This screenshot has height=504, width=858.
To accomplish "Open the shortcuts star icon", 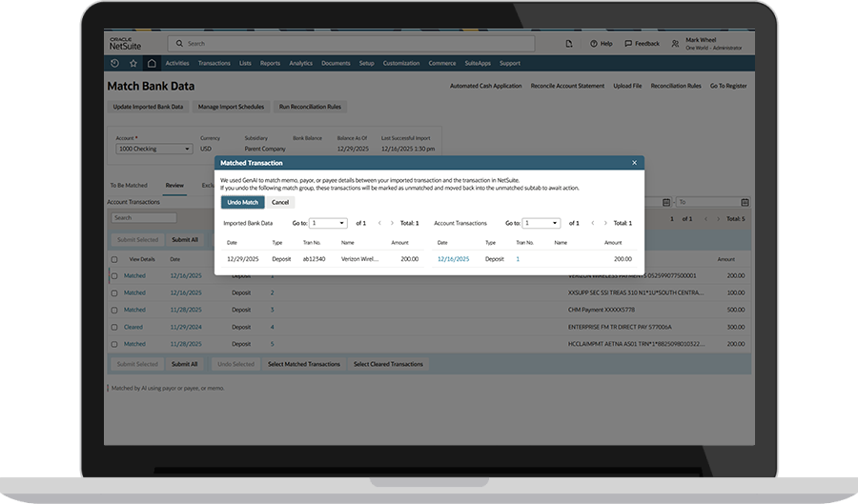I will [x=133, y=64].
